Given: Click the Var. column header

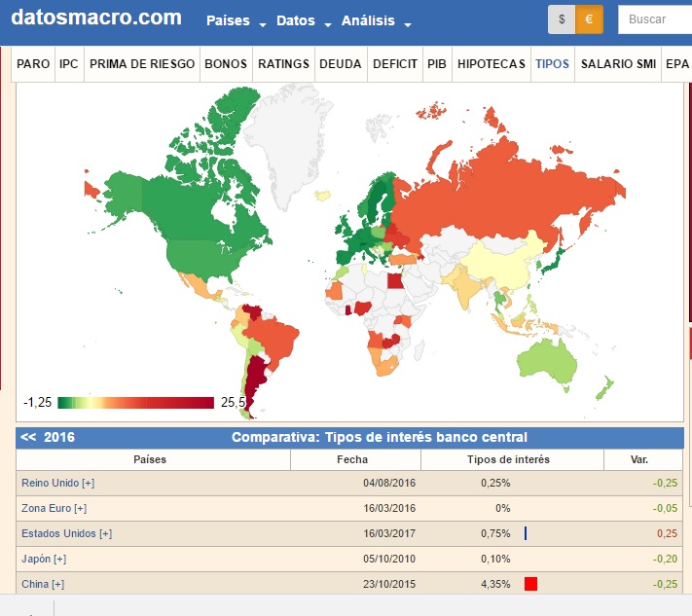Looking at the screenshot, I should point(643,459).
